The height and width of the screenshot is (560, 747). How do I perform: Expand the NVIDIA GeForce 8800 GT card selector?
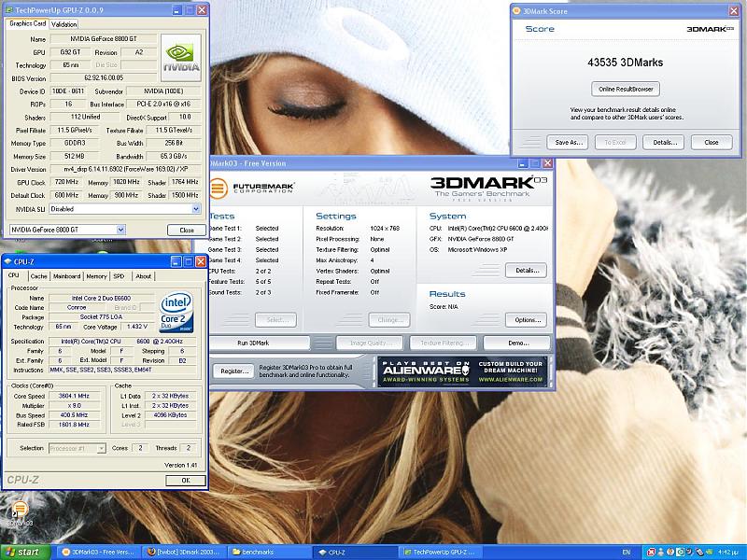point(121,230)
